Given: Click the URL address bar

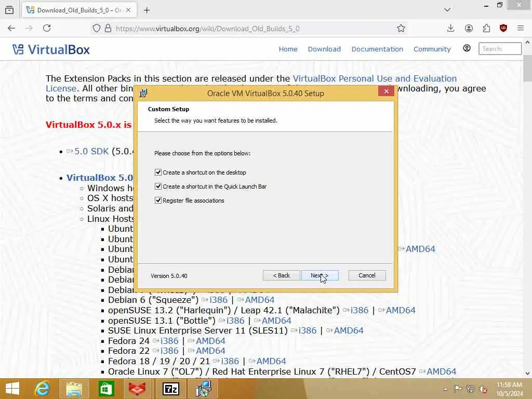Looking at the screenshot, I should pos(249,29).
